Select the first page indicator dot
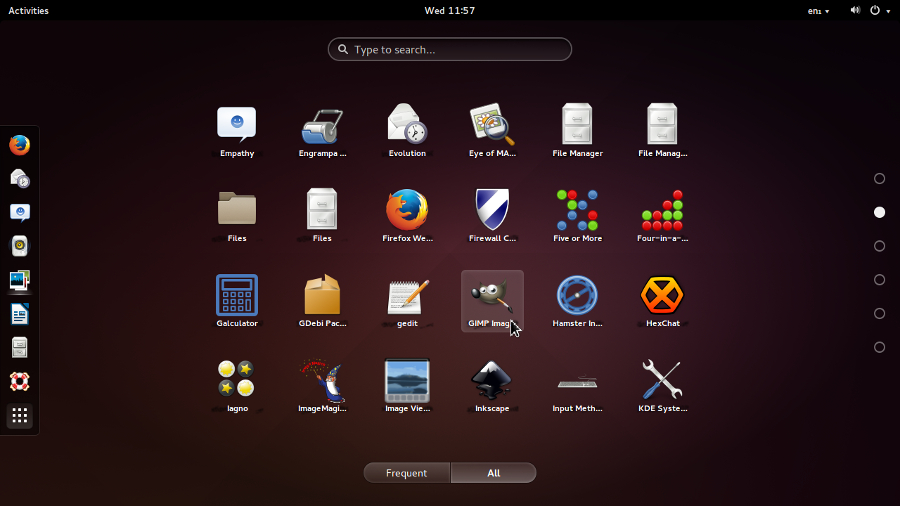The height and width of the screenshot is (506, 900). coord(879,178)
